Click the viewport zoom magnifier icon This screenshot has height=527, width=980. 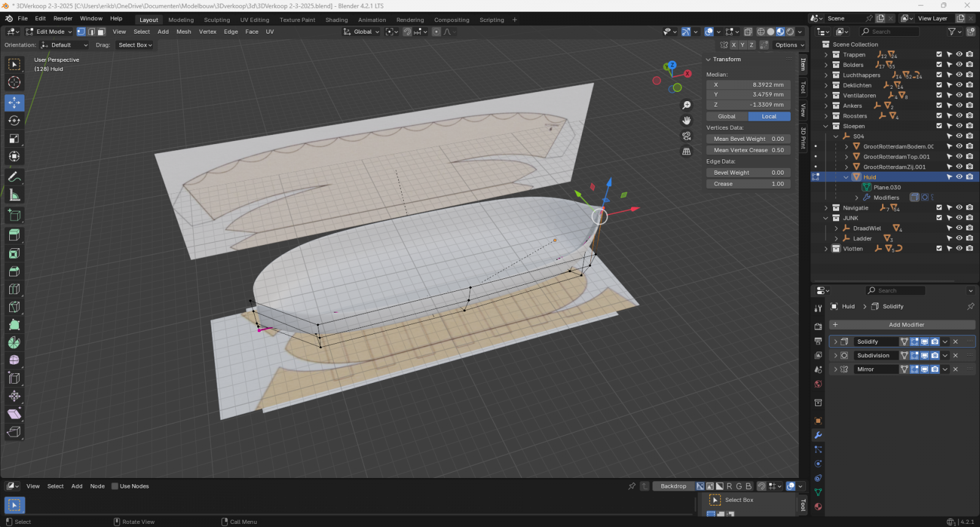(687, 105)
